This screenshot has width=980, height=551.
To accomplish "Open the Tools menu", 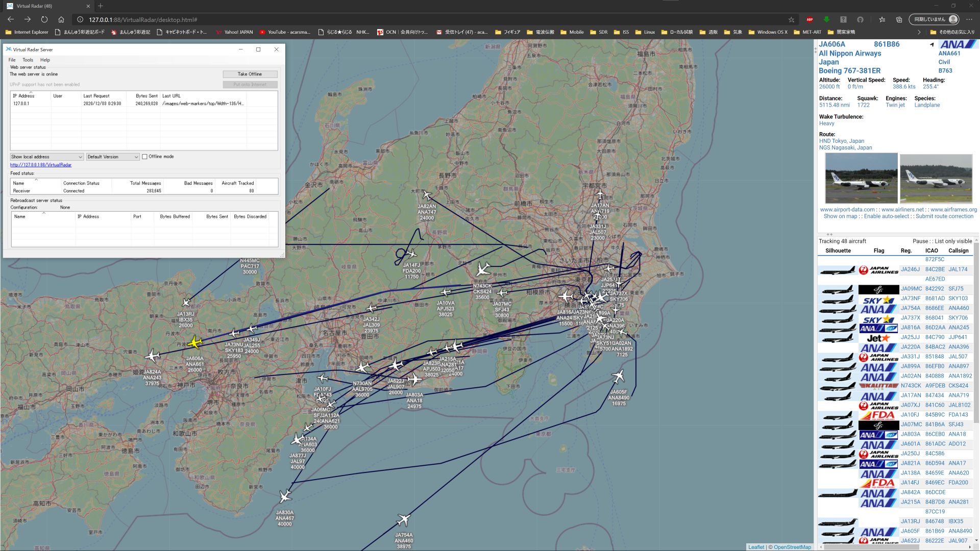I will [28, 60].
